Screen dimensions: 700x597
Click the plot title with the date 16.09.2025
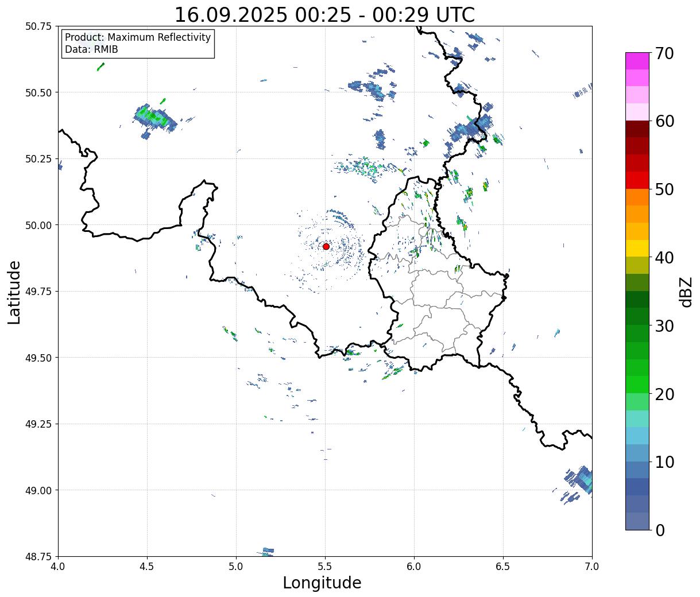click(324, 14)
